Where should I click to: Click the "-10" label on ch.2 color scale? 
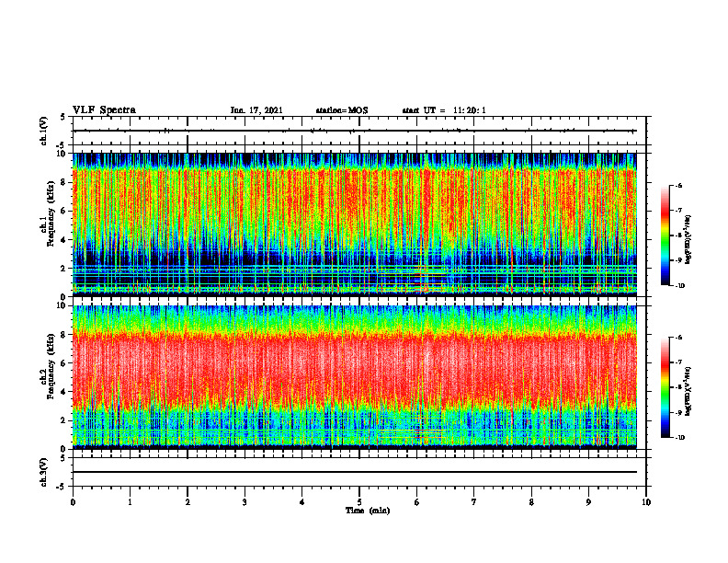(x=679, y=438)
